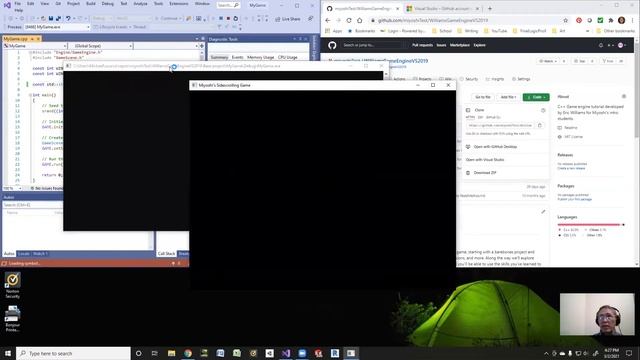640x360 pixels.
Task: Click the Save icon in Visual Studio toolbar
Action: point(51,18)
